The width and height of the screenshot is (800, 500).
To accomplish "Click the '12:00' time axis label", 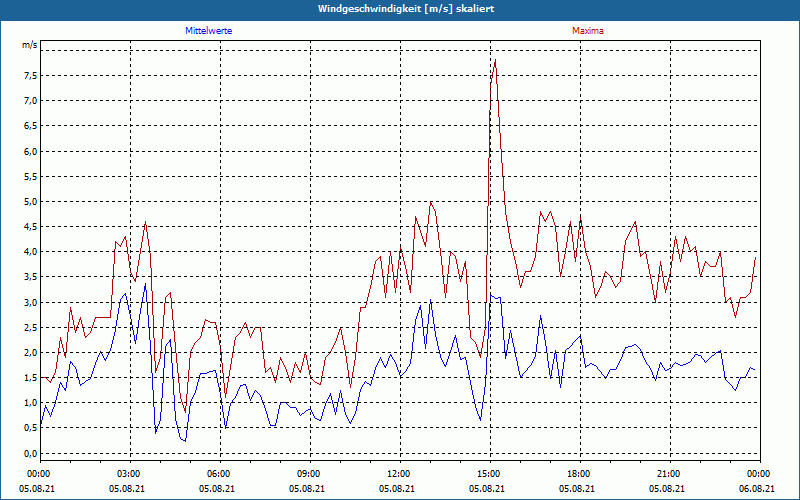I will (398, 474).
